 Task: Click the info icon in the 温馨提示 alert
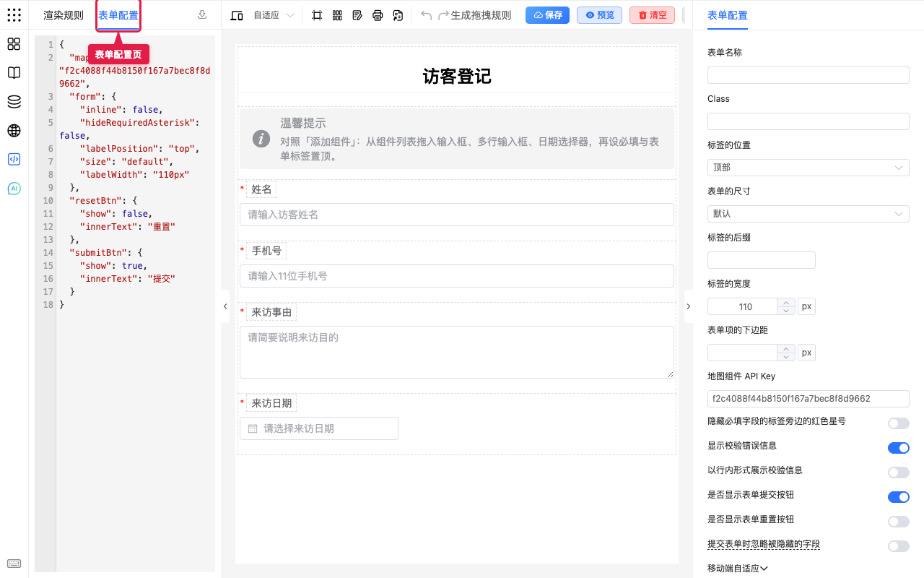[261, 139]
